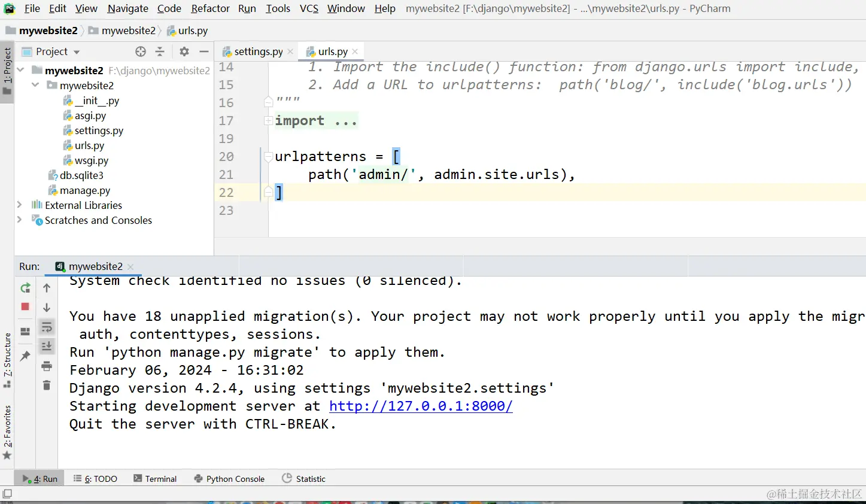Expand the folded import statement
This screenshot has width=866, height=504.
click(x=268, y=121)
